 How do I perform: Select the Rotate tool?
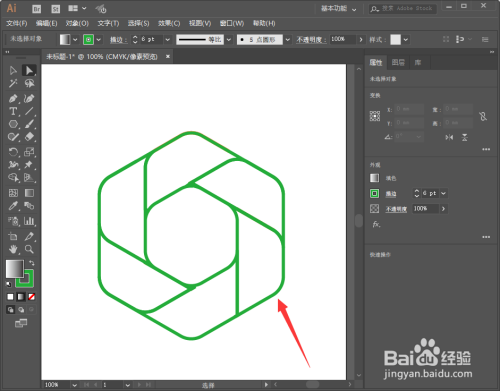coord(13,152)
